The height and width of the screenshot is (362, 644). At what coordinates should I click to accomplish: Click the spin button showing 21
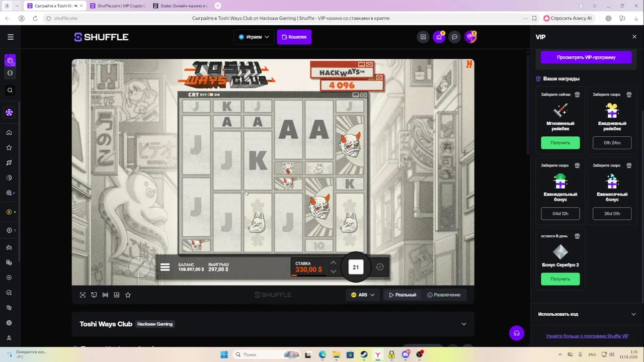(x=356, y=267)
